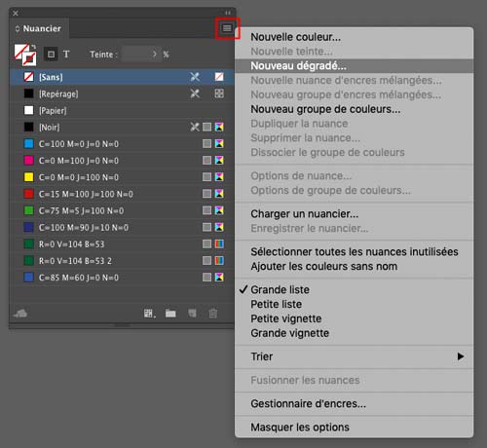
Task: Click the non-editable icon on [Sans] row
Action: coord(195,77)
